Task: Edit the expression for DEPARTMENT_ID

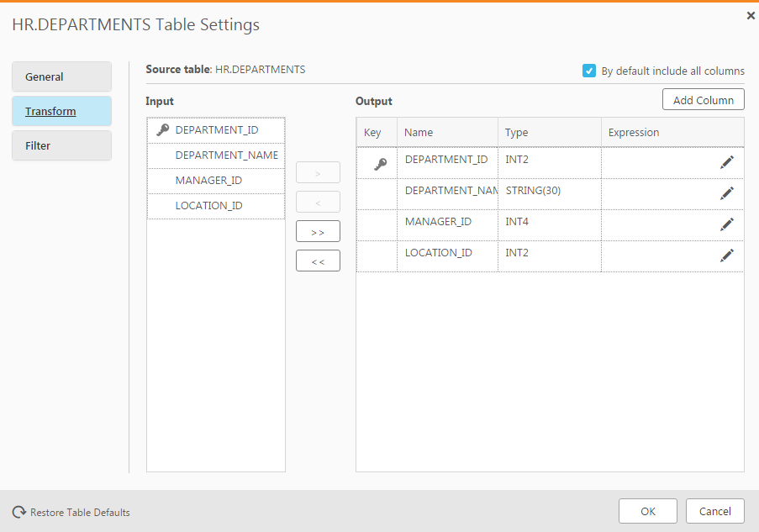Action: point(726,162)
